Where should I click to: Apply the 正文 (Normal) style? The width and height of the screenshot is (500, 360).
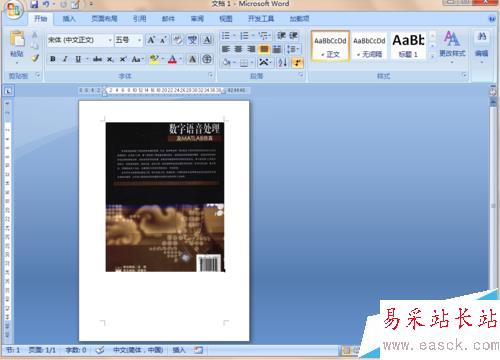click(x=330, y=46)
